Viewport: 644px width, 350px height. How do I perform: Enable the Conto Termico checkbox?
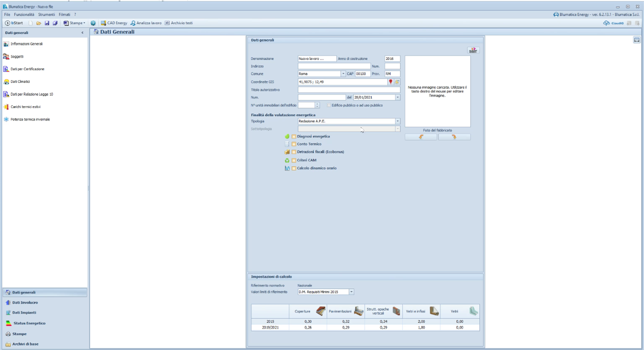point(293,144)
